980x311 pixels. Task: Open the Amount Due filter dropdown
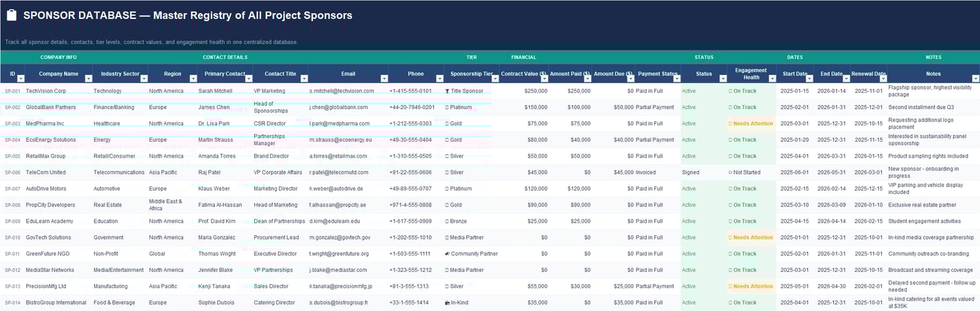(630, 78)
